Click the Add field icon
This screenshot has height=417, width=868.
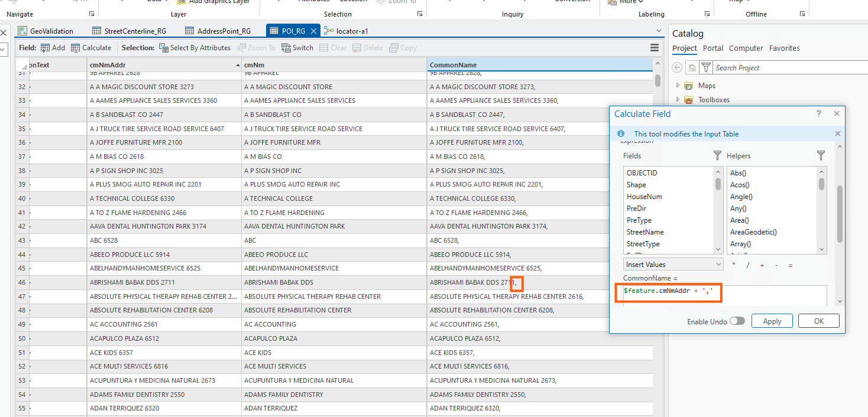(45, 48)
